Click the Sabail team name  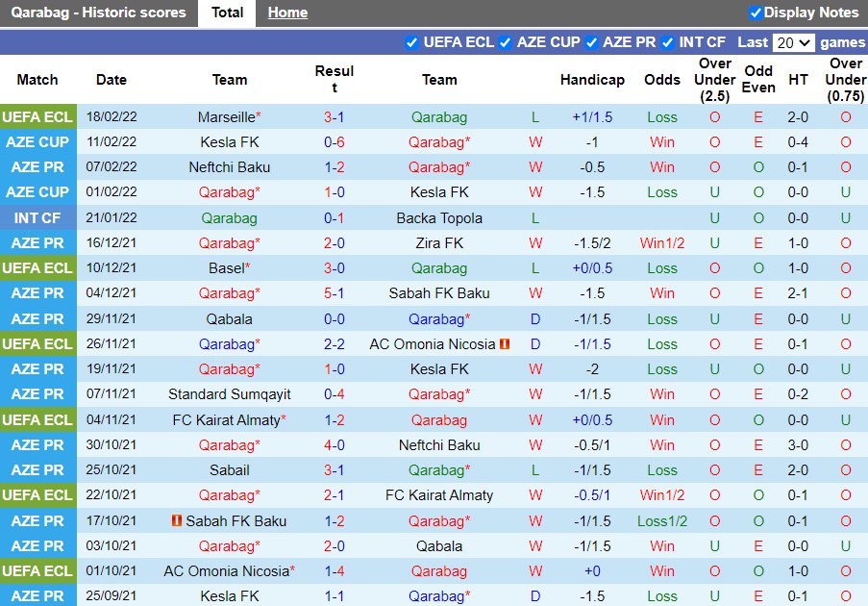coord(229,470)
